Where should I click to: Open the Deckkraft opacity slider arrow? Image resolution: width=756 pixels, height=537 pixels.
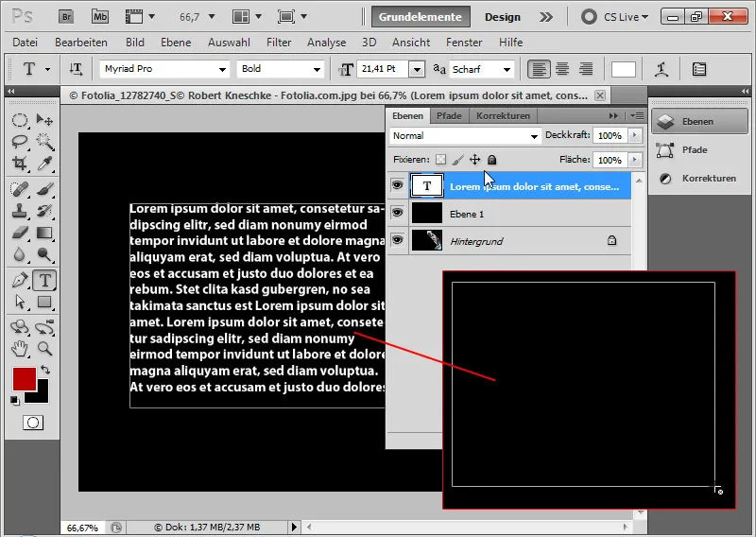click(x=635, y=135)
